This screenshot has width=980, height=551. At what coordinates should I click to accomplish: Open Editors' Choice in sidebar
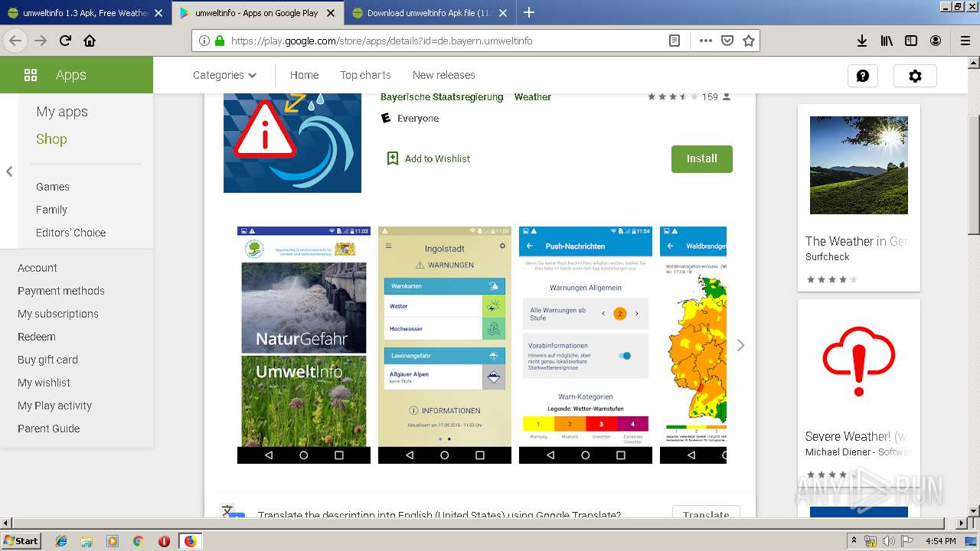pos(71,233)
